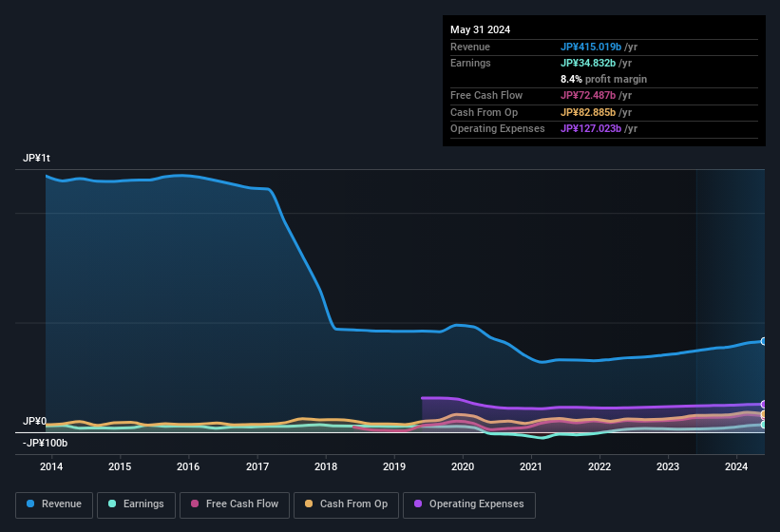Click the 8.4% profit margin text

[x=603, y=79]
